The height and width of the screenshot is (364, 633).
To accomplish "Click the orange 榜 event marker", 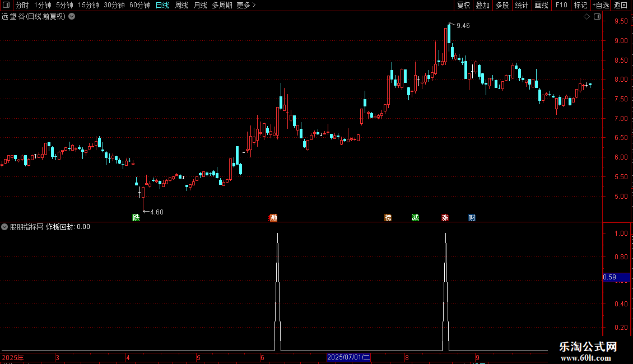I will tap(388, 217).
